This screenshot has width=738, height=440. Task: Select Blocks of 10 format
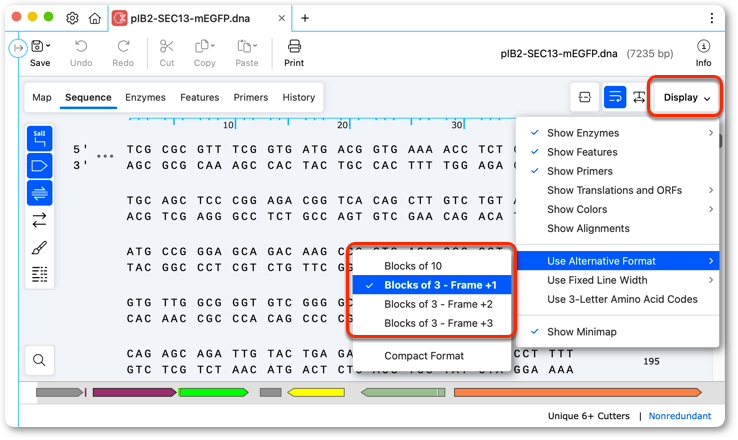coord(432,266)
